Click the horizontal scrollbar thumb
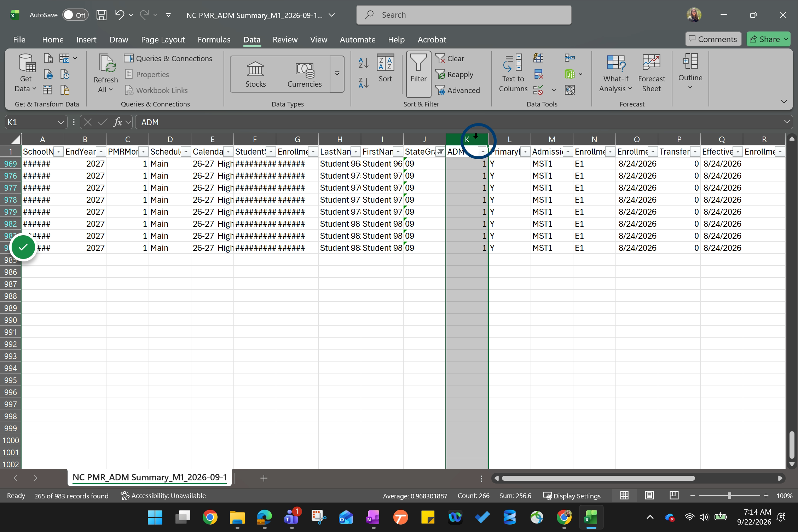The width and height of the screenshot is (798, 532). click(x=598, y=478)
